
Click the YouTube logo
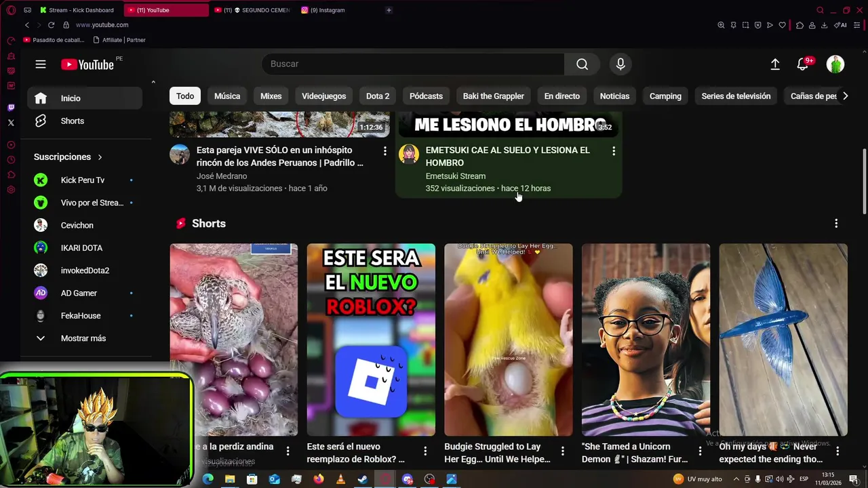click(87, 64)
